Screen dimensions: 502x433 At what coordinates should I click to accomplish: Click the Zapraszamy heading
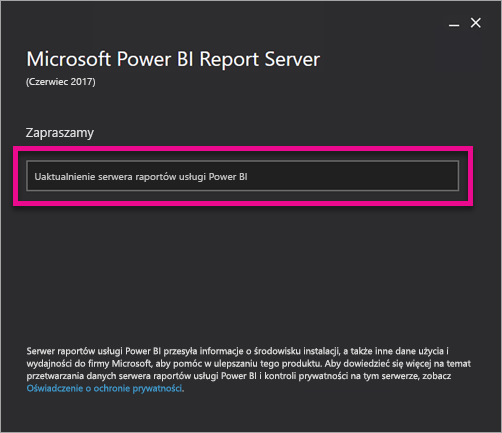tap(60, 133)
